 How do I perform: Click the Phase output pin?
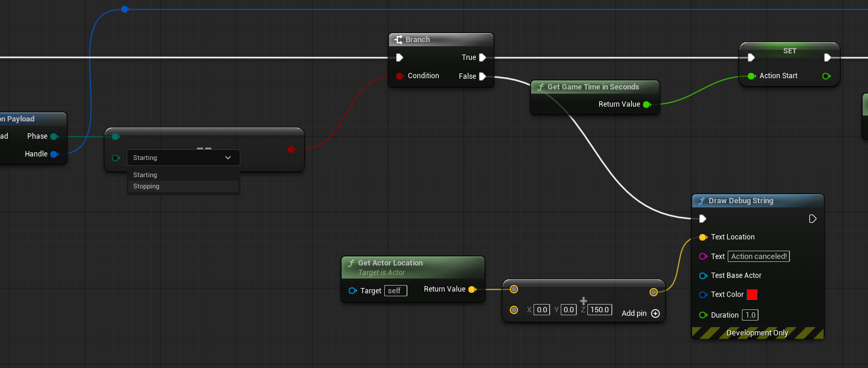click(54, 136)
